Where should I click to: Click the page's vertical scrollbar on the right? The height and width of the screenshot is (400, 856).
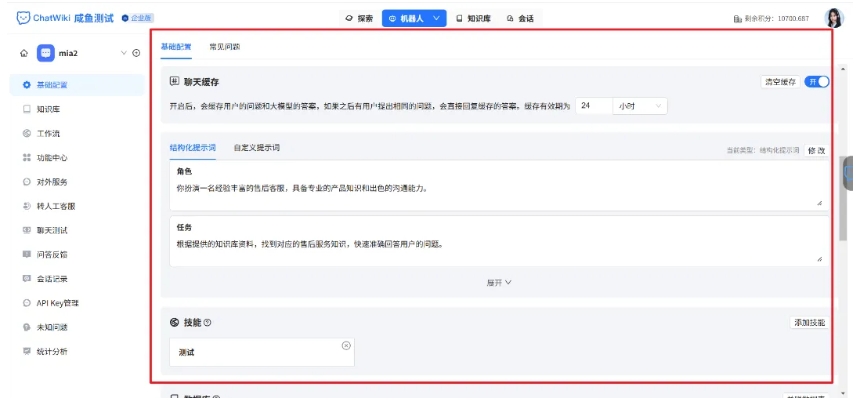(x=843, y=200)
